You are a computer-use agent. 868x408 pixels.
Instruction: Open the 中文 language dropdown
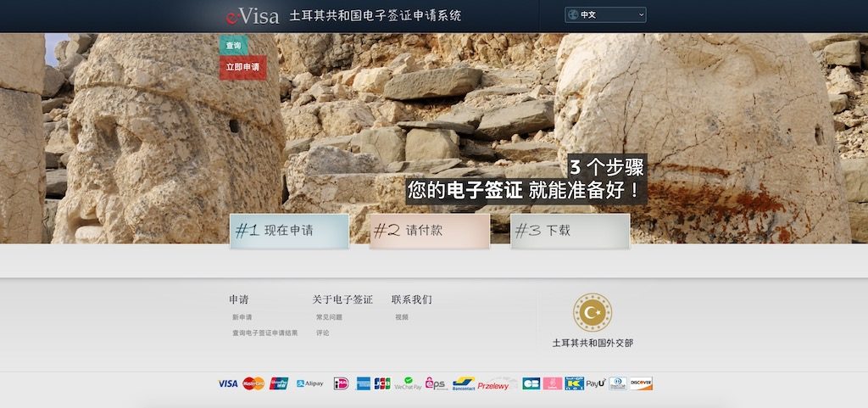pyautogui.click(x=605, y=15)
